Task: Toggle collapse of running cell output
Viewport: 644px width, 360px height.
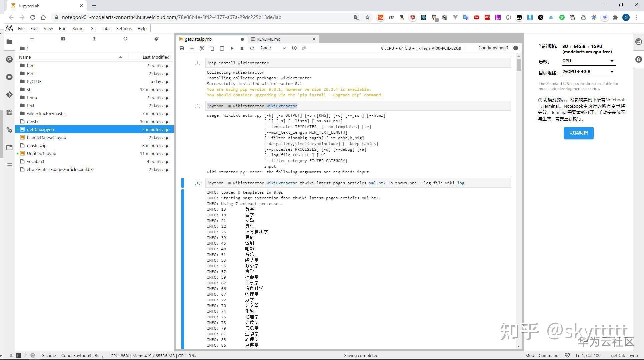Action: coord(183,267)
